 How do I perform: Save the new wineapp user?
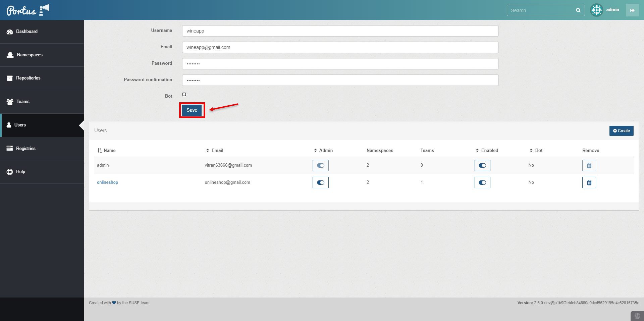192,110
